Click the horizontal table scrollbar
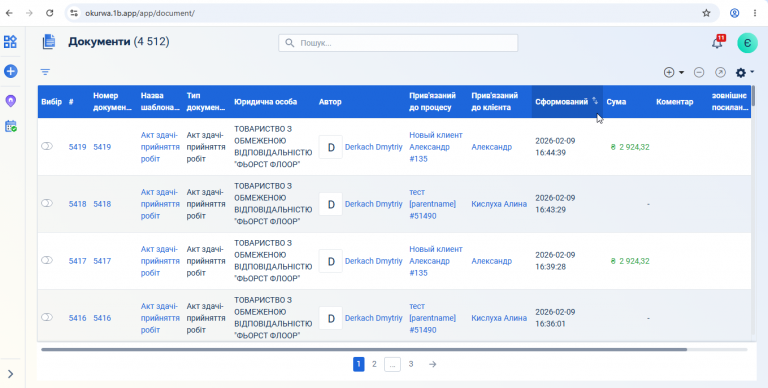This screenshot has height=388, width=768. tap(364, 350)
